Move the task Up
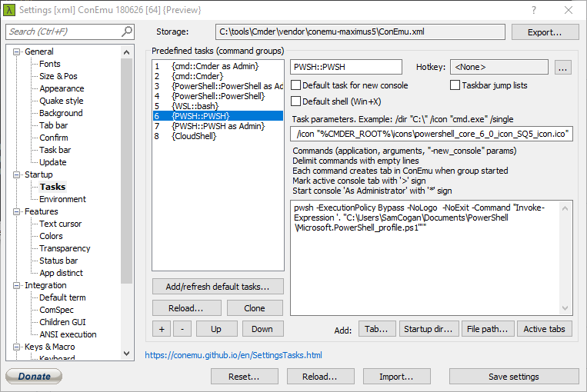The image size is (587, 392). (216, 329)
